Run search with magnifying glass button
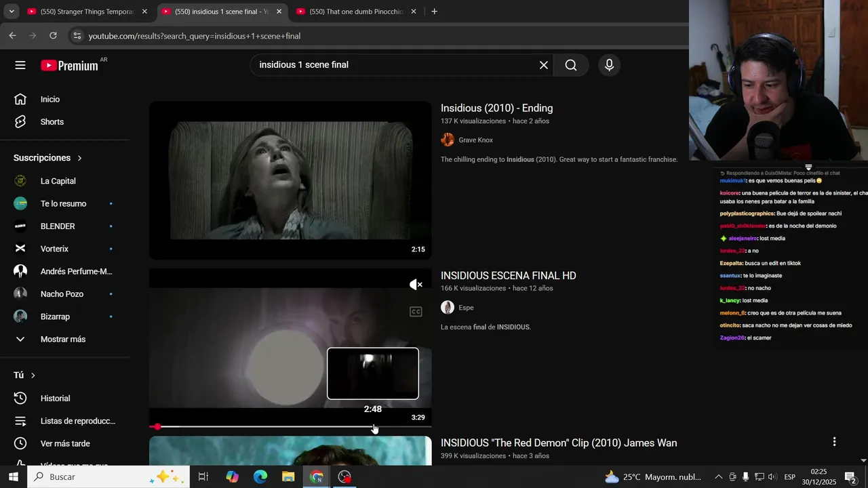The width and height of the screenshot is (868, 488). [571, 65]
